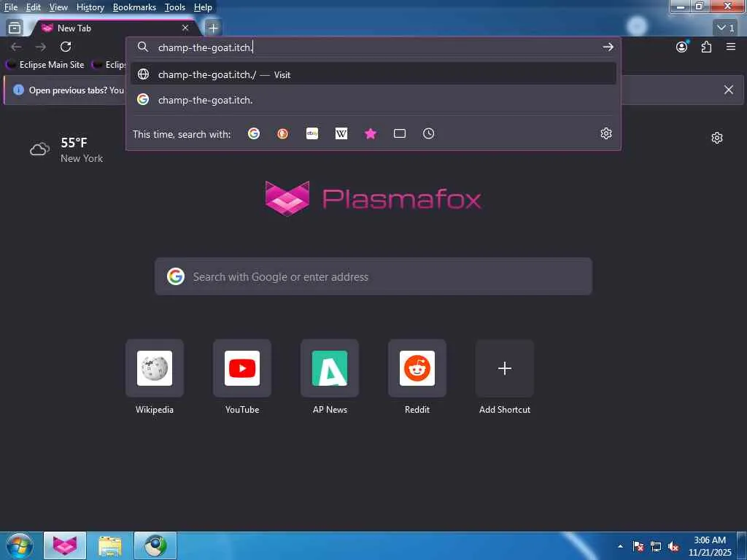The image size is (747, 560).
Task: Search open tabs using the tab icon
Action: [400, 134]
